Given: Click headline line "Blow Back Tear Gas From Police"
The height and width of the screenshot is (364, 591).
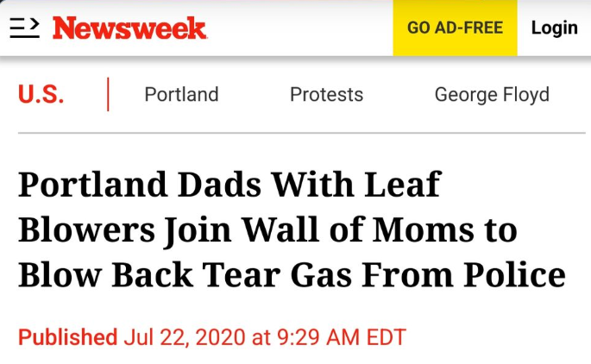Looking at the screenshot, I should point(292,275).
